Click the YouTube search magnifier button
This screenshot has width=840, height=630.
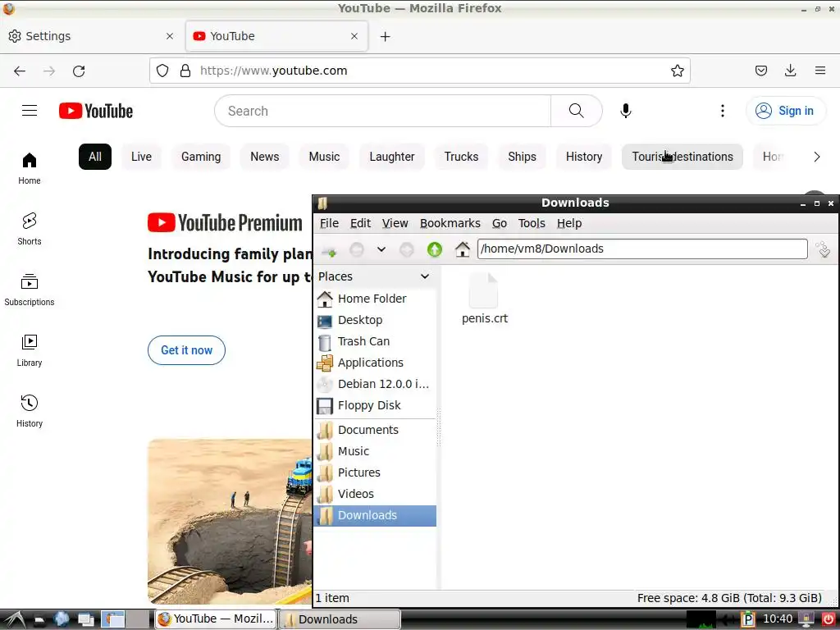click(x=577, y=111)
